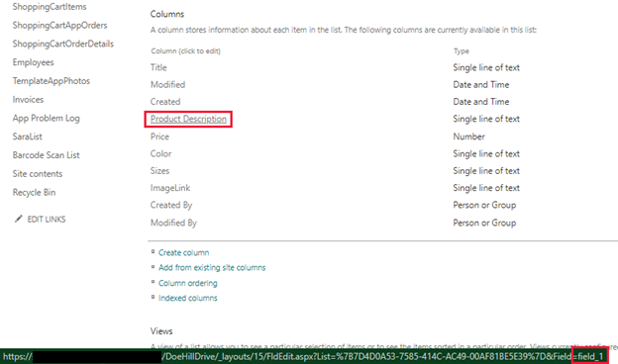Click Single line of text for Sizes
Viewport: 618px width, 364px height.
pos(486,171)
